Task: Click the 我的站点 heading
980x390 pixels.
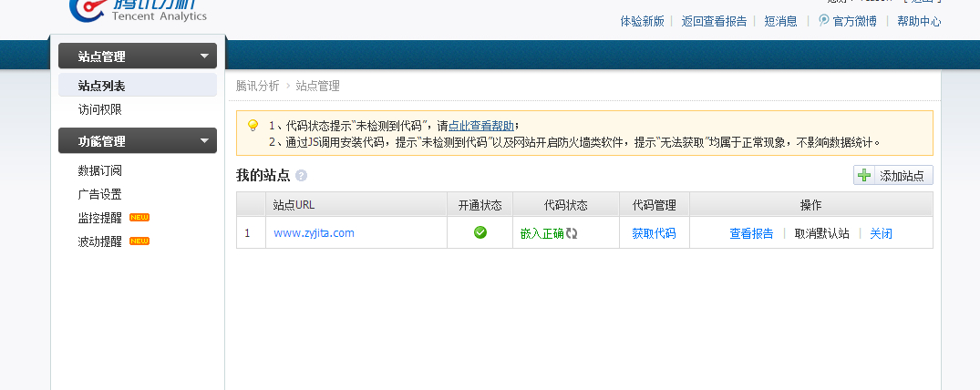Action: 263,176
